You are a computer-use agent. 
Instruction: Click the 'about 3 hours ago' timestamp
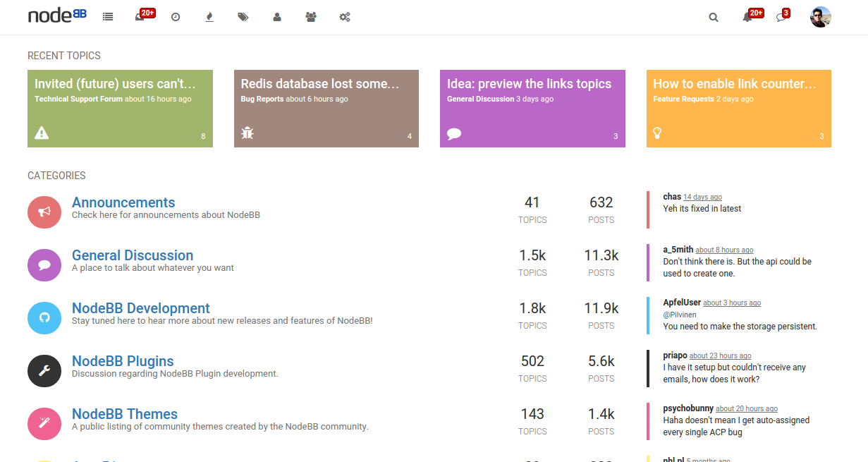click(x=732, y=303)
